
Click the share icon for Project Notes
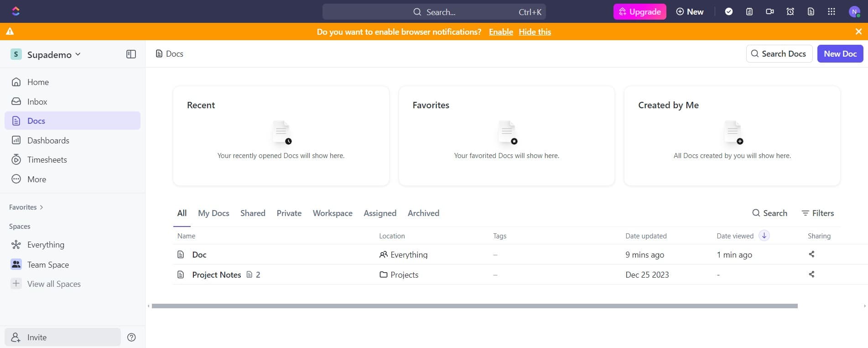click(x=811, y=274)
